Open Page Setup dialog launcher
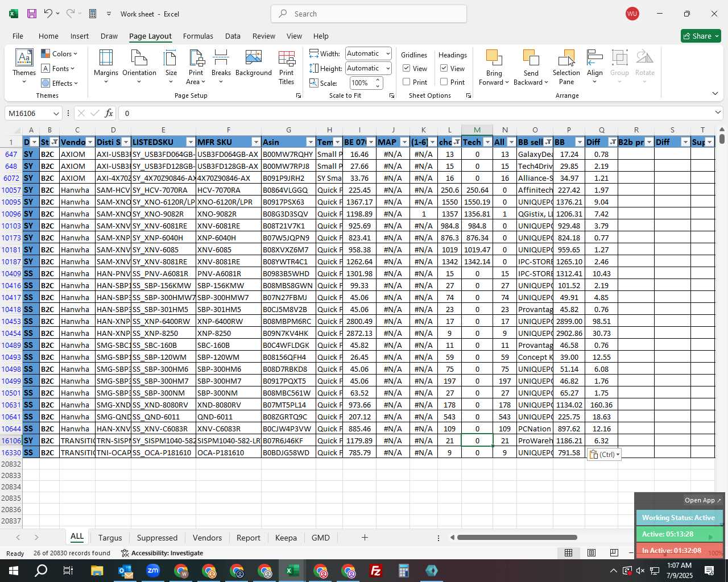The width and height of the screenshot is (728, 582). [x=299, y=96]
